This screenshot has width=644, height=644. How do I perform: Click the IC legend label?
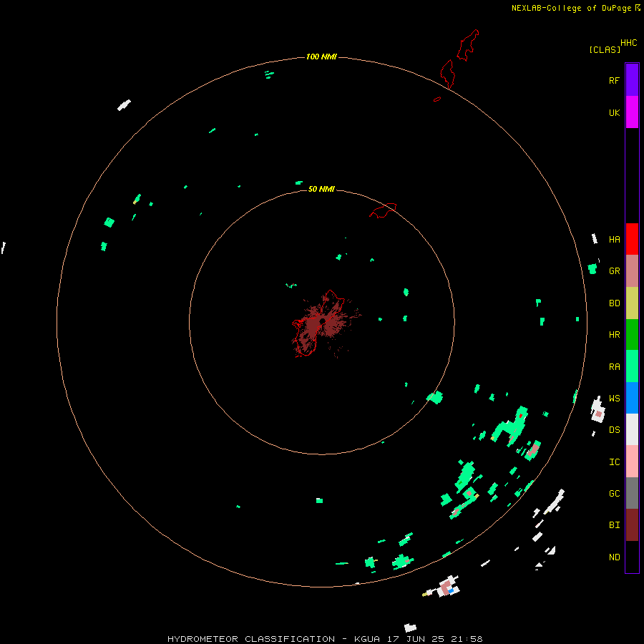click(615, 462)
